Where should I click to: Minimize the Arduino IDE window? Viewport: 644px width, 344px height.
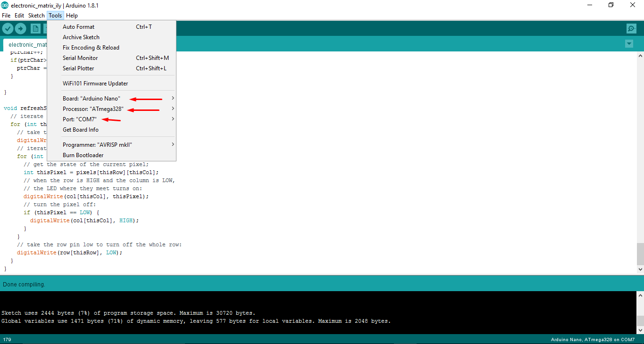click(589, 5)
